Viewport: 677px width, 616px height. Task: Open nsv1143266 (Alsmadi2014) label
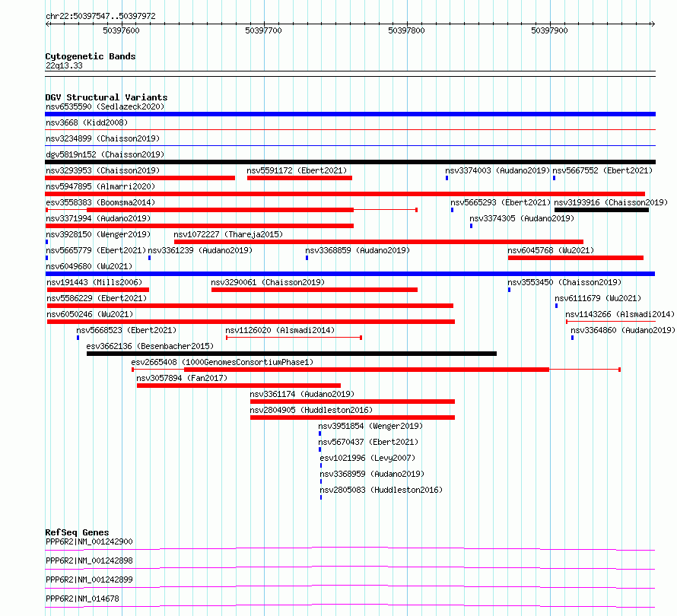coord(620,314)
